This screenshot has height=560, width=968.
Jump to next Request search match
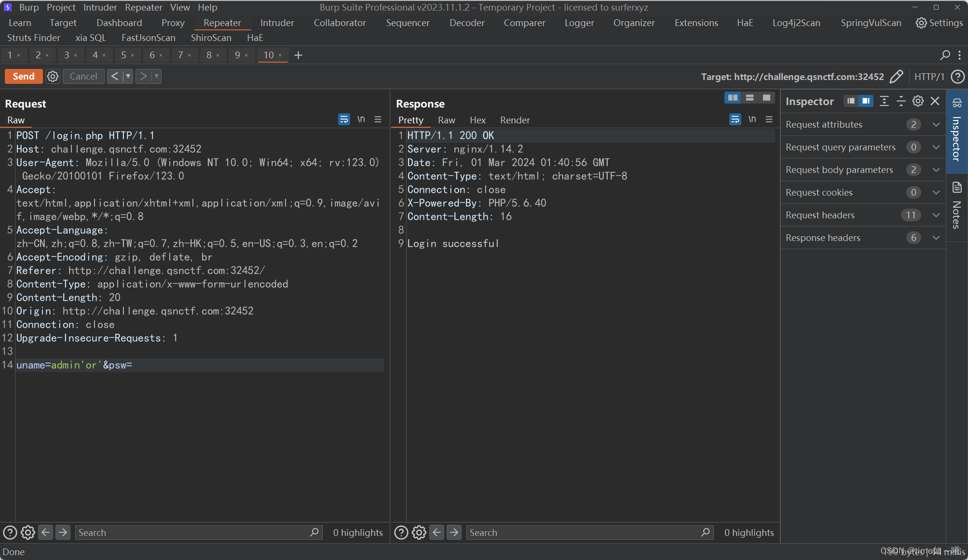coord(63,533)
